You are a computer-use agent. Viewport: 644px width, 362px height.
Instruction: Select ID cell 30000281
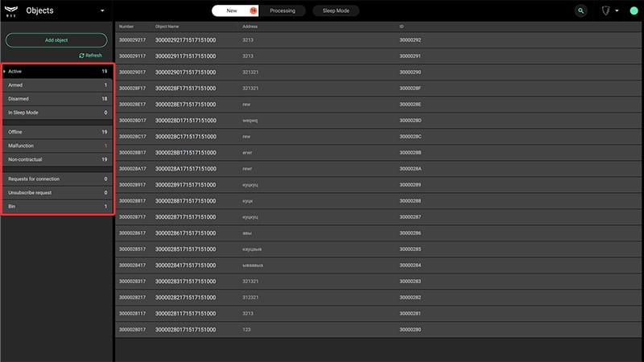(x=410, y=314)
